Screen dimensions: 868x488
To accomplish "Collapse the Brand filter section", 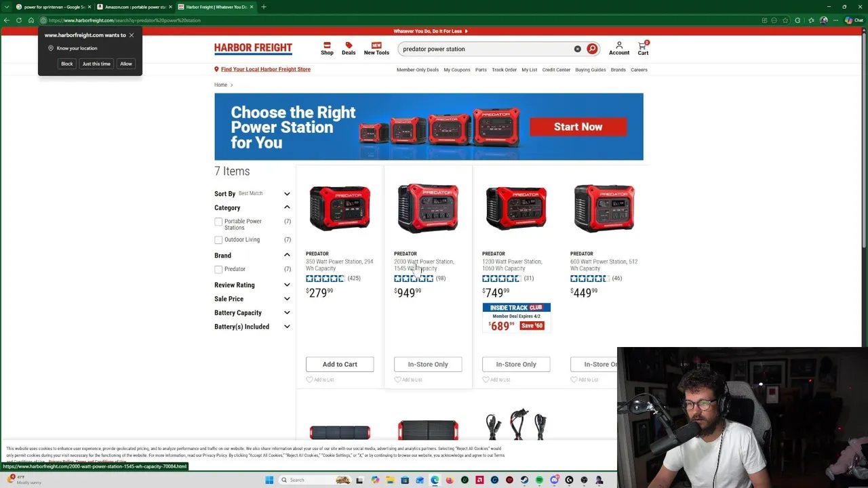I will pyautogui.click(x=287, y=255).
